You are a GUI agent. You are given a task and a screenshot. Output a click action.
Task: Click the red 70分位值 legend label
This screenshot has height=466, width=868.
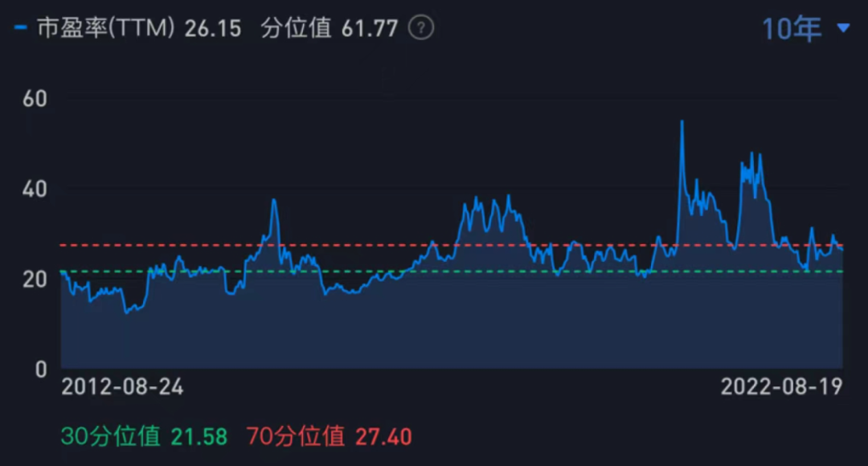[296, 436]
